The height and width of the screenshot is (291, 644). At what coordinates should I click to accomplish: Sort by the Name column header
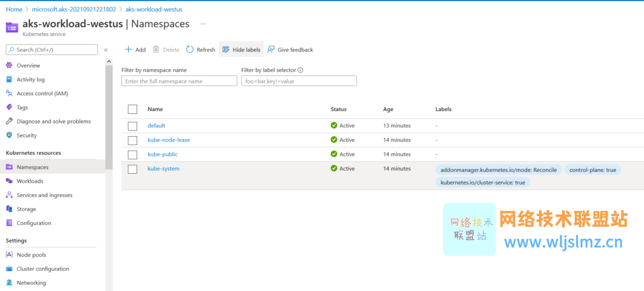coord(155,109)
